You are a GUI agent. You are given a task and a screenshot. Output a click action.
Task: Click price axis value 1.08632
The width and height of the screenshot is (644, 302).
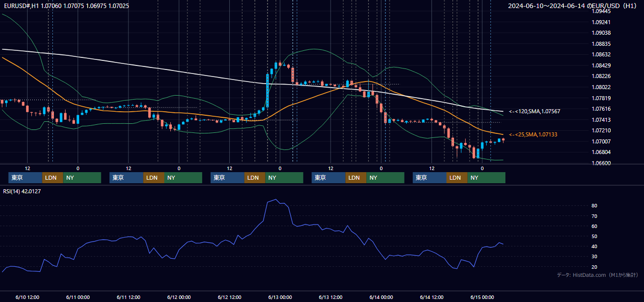[602, 54]
